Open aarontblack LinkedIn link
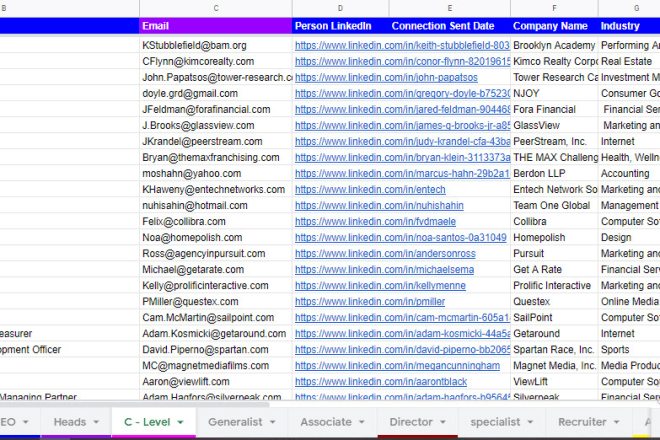Image resolution: width=660 pixels, height=440 pixels. [x=381, y=381]
